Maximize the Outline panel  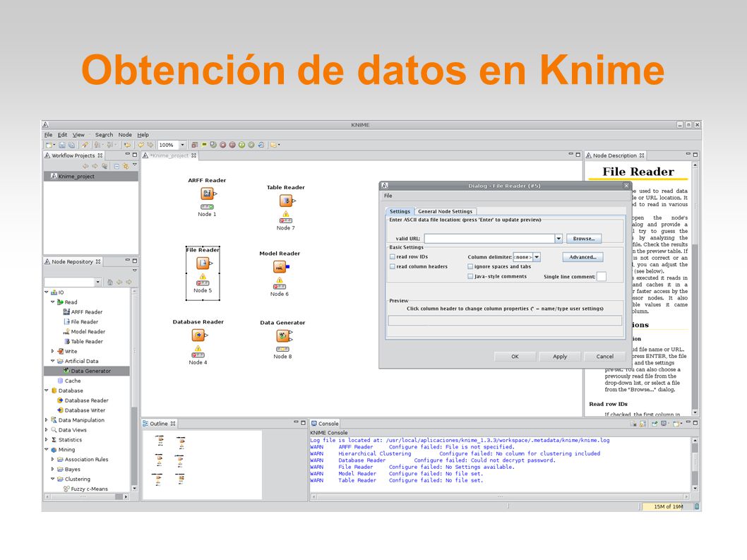pyautogui.click(x=303, y=423)
